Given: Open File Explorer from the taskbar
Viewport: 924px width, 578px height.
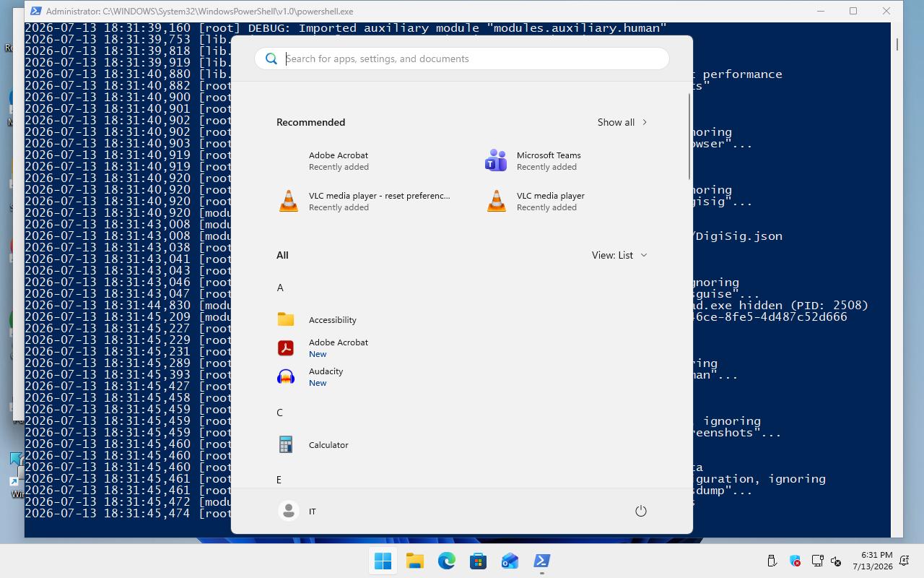Looking at the screenshot, I should click(x=414, y=561).
